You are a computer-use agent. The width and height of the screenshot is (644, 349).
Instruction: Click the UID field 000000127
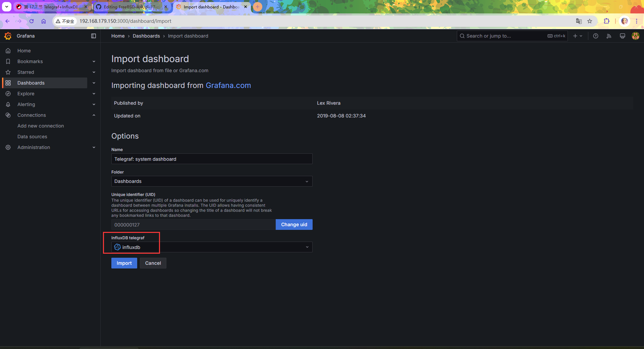[x=194, y=225]
